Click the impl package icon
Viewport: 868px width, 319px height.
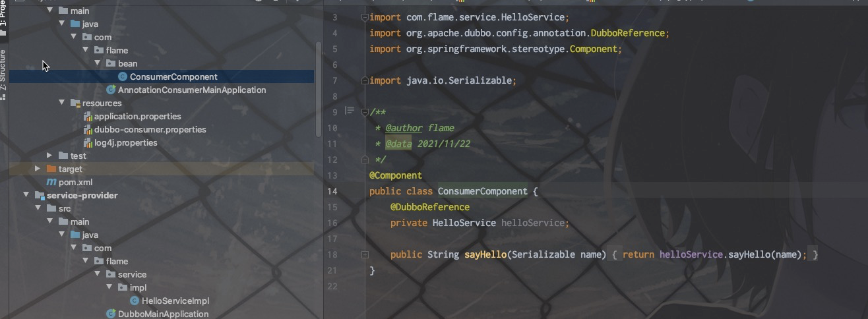123,287
